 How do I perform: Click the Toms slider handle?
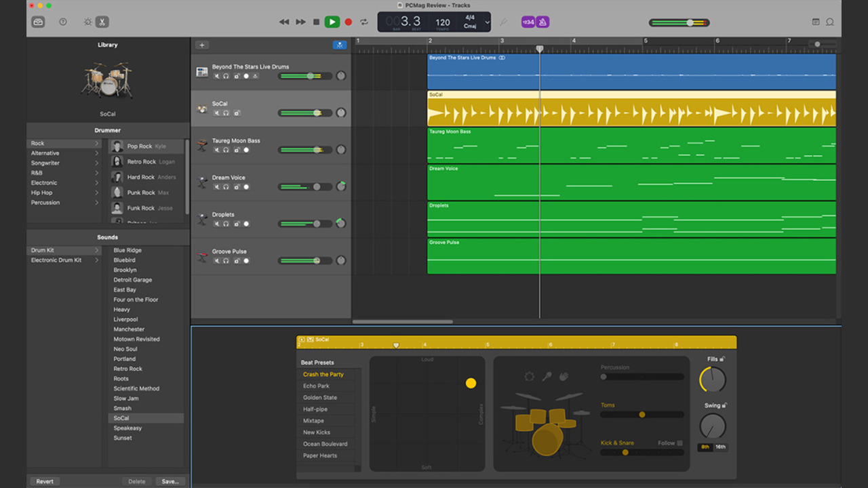[x=642, y=414]
